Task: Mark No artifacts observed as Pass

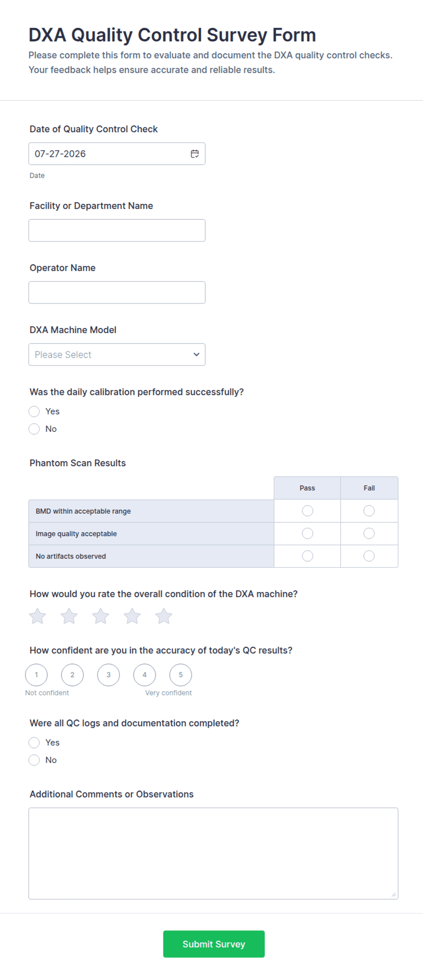Action: pos(307,556)
